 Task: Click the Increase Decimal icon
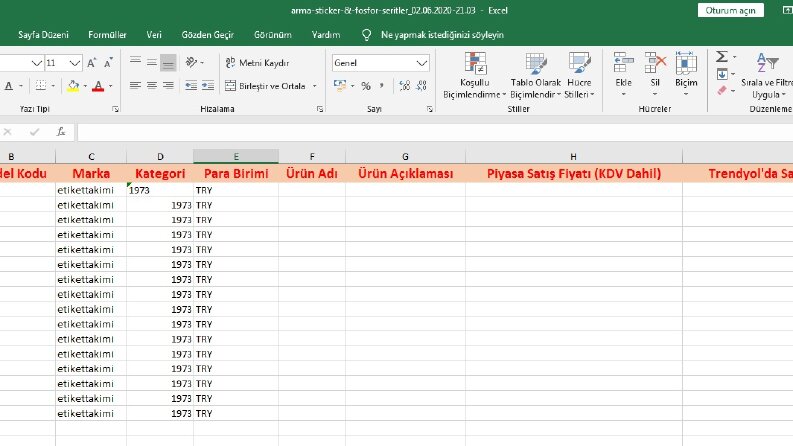click(404, 85)
